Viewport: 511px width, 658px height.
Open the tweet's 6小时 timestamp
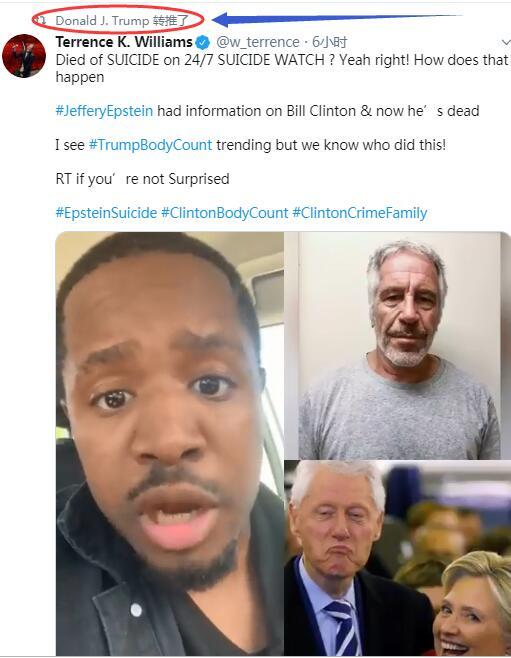click(x=329, y=42)
